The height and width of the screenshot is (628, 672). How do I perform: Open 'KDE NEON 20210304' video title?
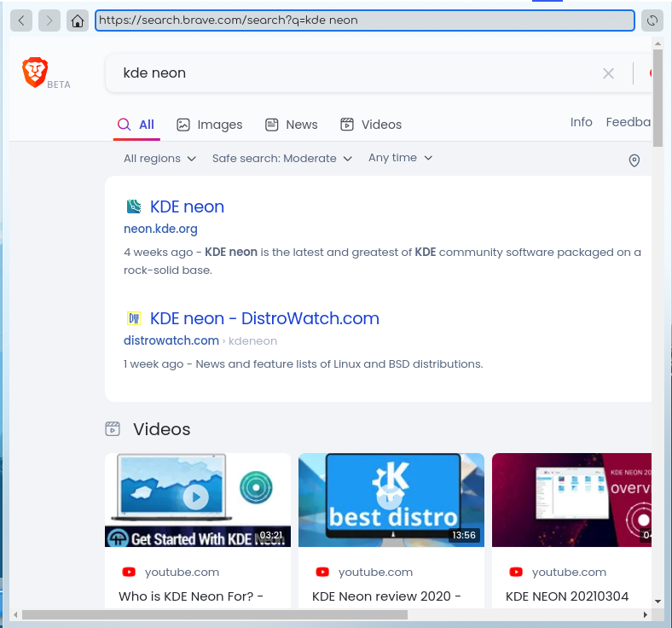click(567, 596)
